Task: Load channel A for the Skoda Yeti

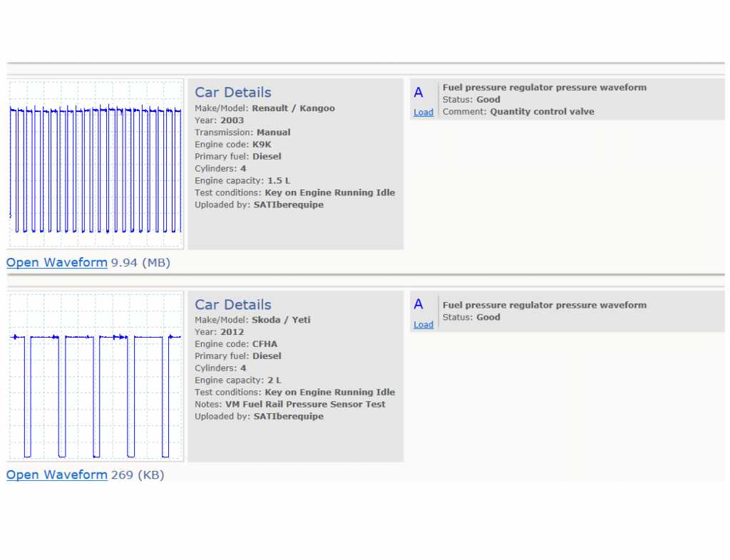Action: point(423,325)
